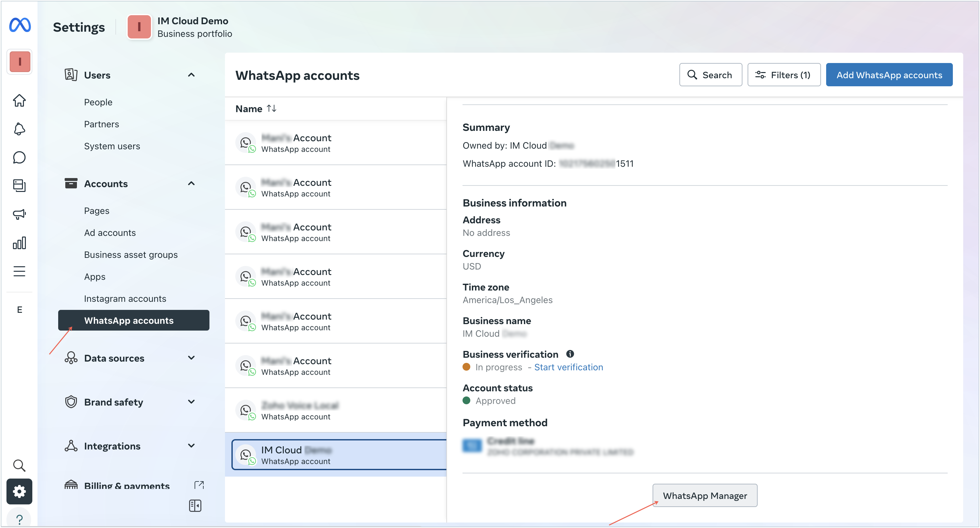Image resolution: width=980 pixels, height=528 pixels.
Task: Open the Help question mark icon
Action: coord(19,519)
